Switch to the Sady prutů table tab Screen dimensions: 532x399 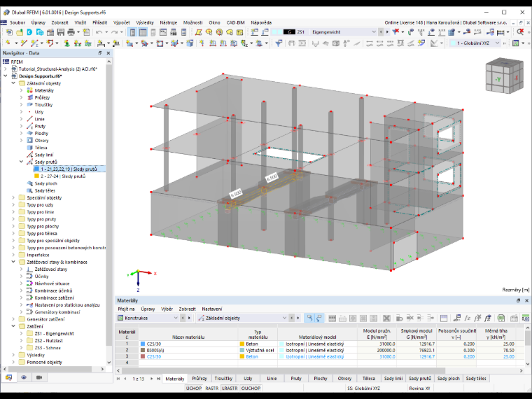click(x=420, y=378)
